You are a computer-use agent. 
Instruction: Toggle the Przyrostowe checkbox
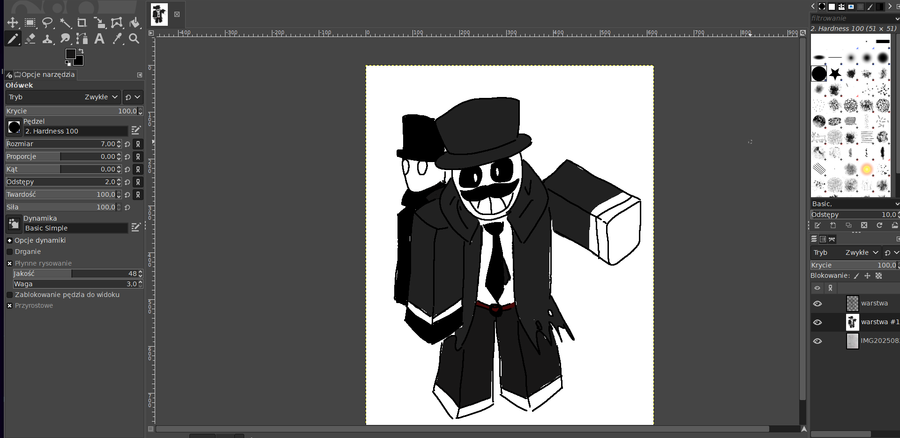pyautogui.click(x=10, y=305)
